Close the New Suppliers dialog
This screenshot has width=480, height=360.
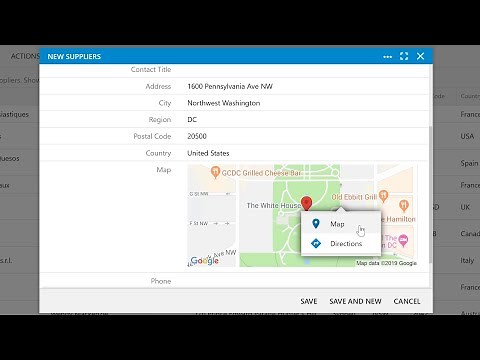(421, 56)
